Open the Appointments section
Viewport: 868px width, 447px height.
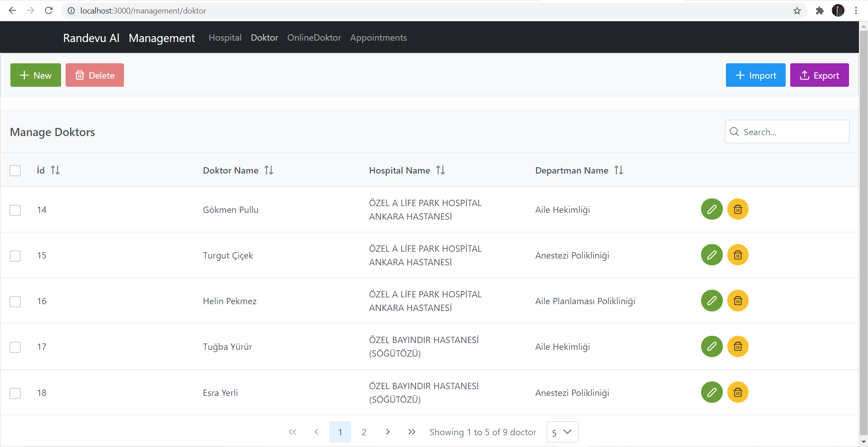pos(378,38)
